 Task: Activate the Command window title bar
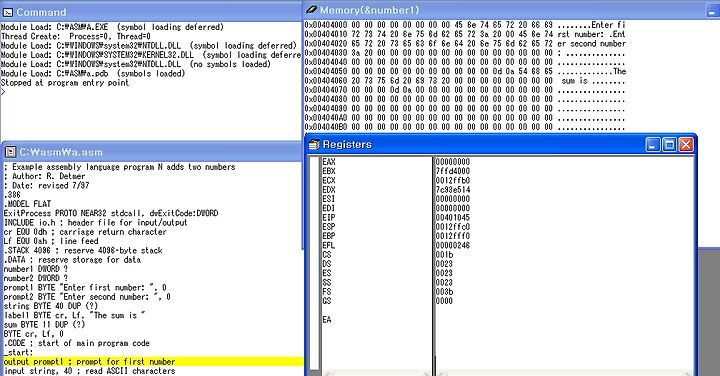[151, 12]
